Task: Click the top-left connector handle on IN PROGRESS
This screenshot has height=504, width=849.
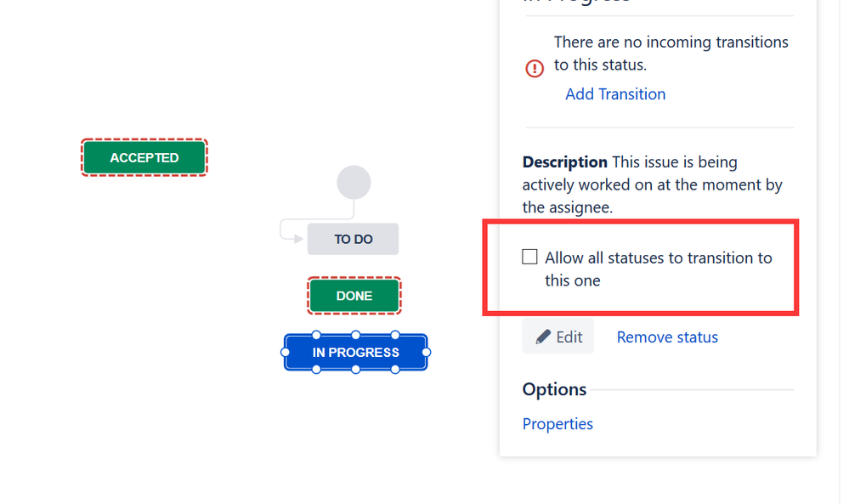Action: pyautogui.click(x=316, y=335)
